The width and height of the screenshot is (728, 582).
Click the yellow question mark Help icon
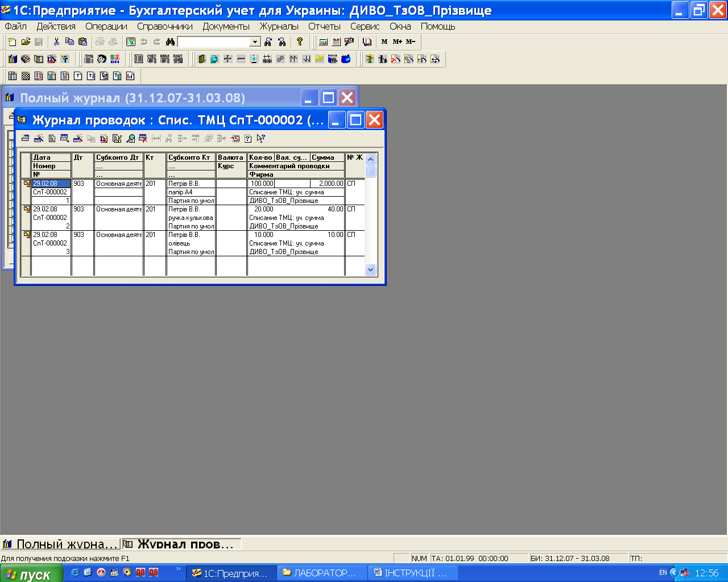(300, 41)
